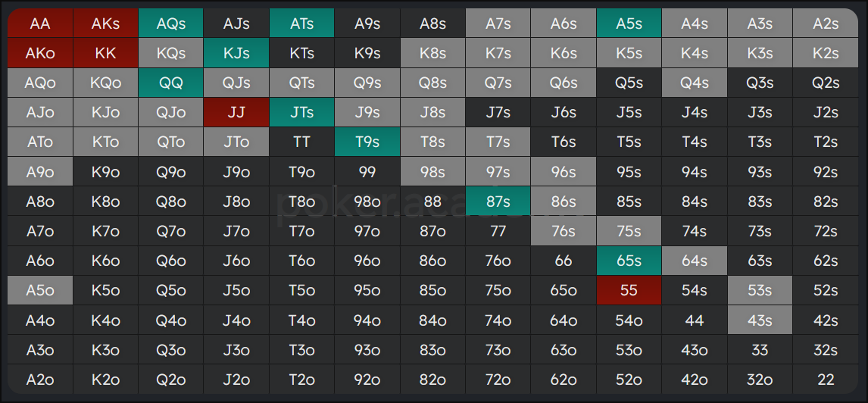Screen dimensions: 868x403
Task: Click the teal QQ cell
Action: 171,83
